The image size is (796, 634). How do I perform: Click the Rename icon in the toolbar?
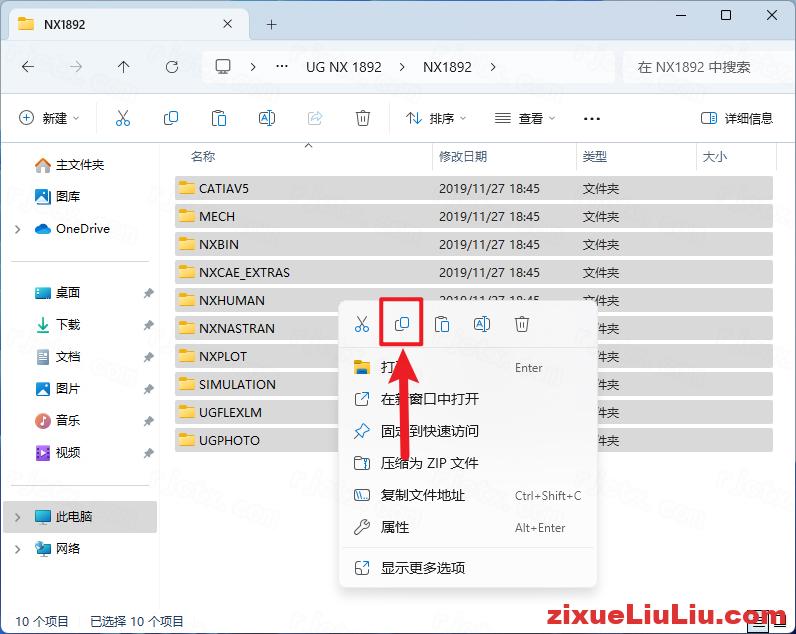267,118
